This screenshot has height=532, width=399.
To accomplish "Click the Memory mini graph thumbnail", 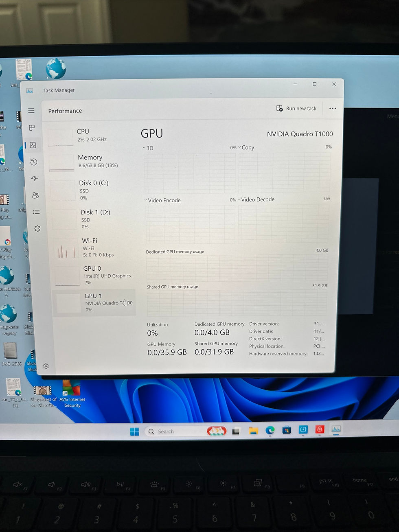I will (x=61, y=163).
